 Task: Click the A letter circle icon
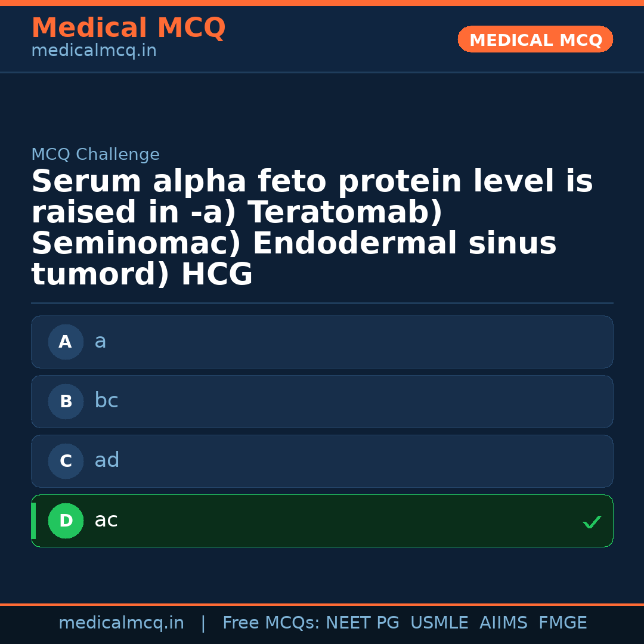pos(66,342)
